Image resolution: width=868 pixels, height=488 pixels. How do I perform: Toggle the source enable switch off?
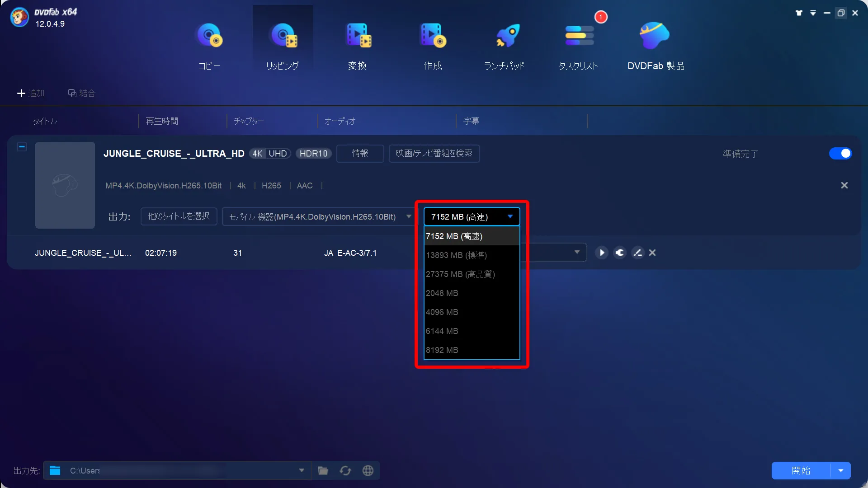click(x=840, y=154)
